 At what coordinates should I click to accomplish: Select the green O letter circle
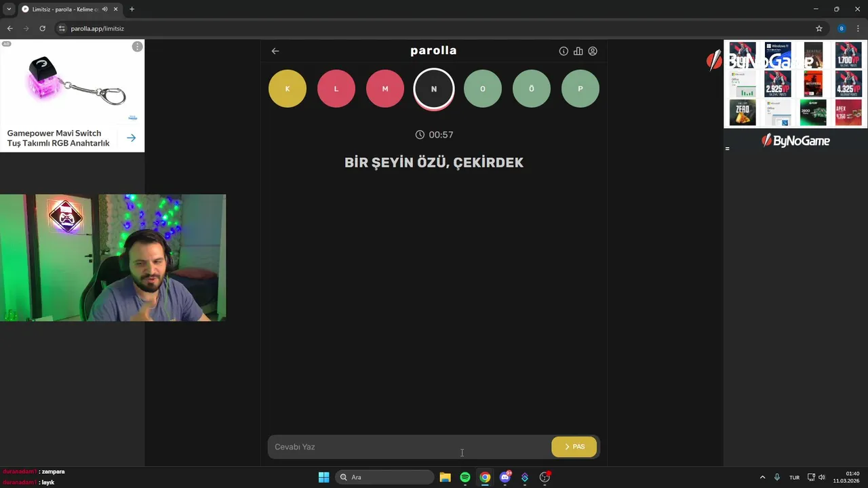[483, 89]
